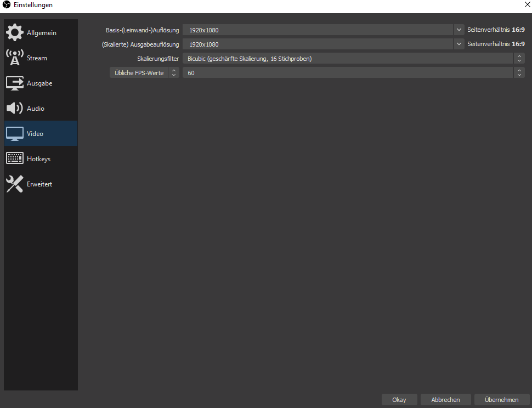Confirm settings with the Okay button
The width and height of the screenshot is (532, 408).
pos(399,399)
